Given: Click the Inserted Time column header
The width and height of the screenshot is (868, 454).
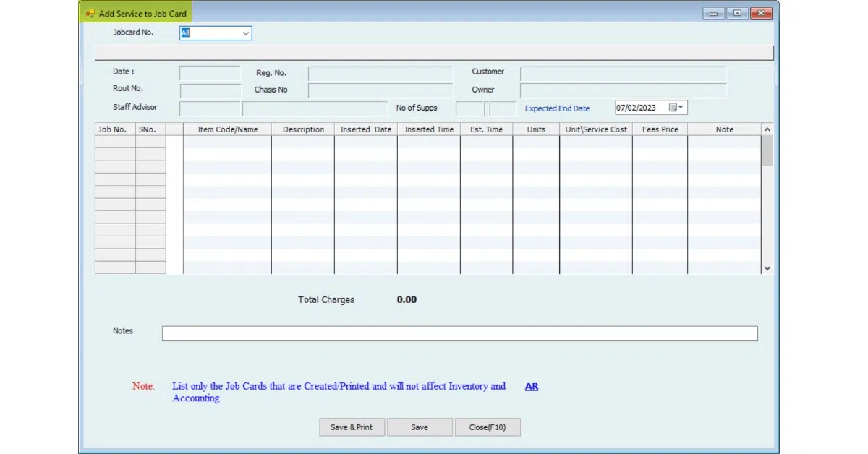Looking at the screenshot, I should (429, 129).
